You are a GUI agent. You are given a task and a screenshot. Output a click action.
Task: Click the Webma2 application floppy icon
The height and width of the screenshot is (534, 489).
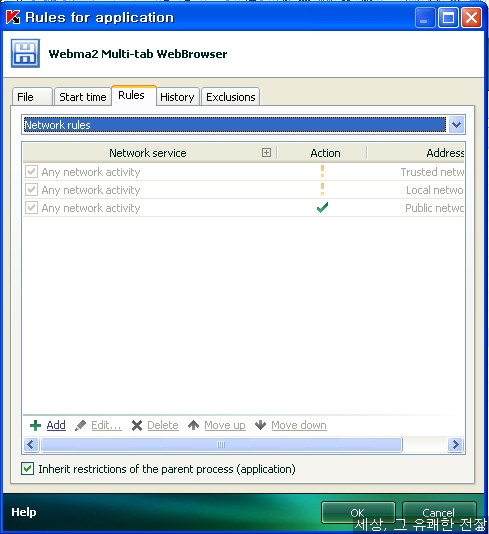click(x=25, y=53)
